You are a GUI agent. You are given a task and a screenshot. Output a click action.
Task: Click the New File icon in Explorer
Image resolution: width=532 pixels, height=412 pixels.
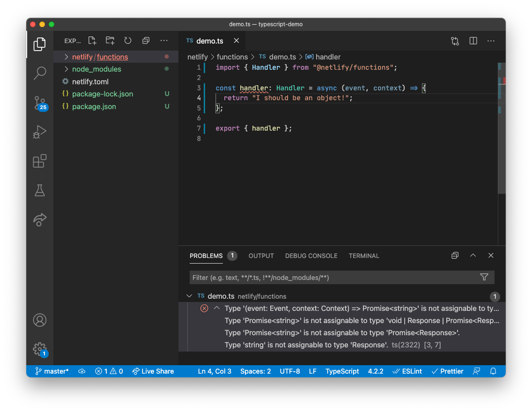(x=92, y=41)
